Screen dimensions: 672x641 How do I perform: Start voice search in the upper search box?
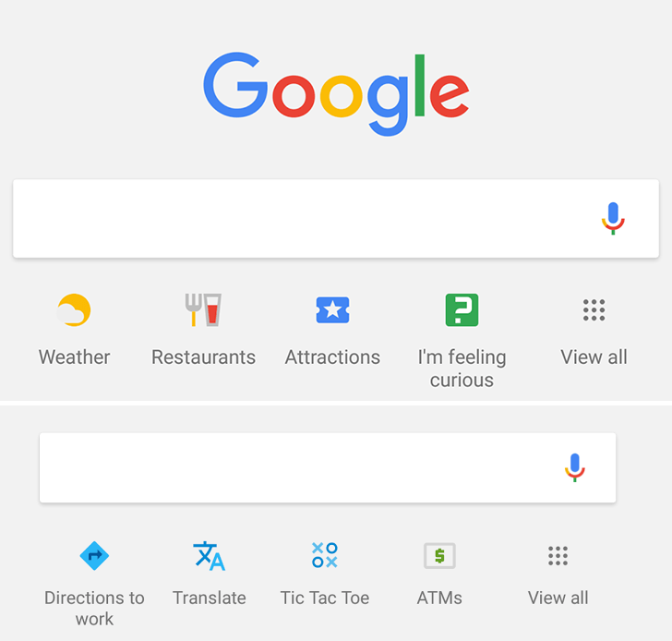[613, 218]
